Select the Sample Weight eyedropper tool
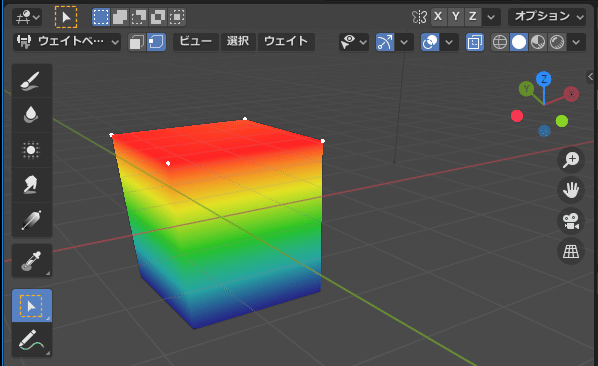Viewport: 598px width, 366px height. pos(32,261)
